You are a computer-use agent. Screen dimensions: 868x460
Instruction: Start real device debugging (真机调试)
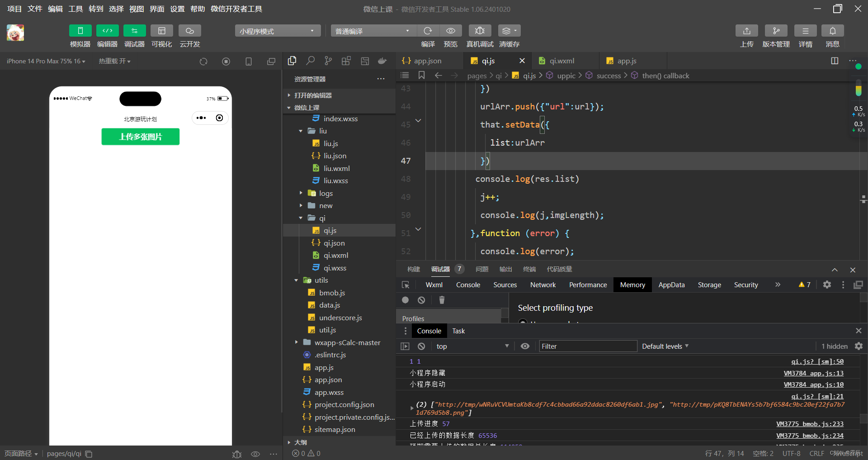tap(480, 31)
